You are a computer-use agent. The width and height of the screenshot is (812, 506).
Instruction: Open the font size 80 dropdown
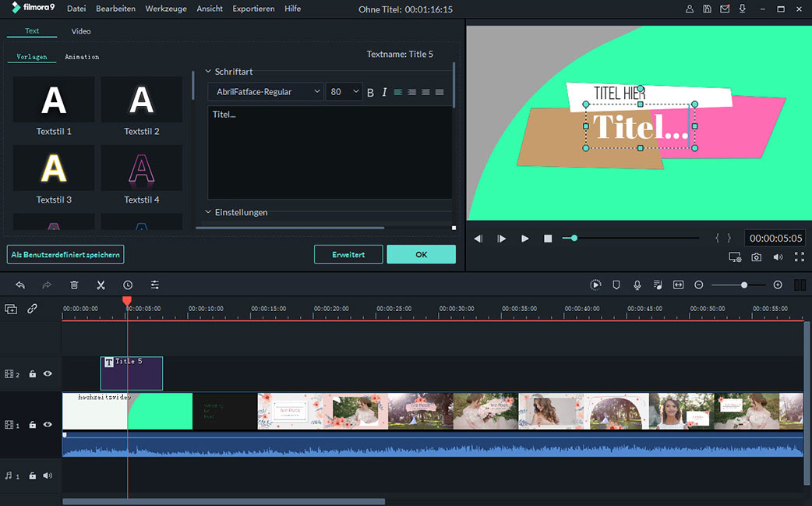(344, 92)
